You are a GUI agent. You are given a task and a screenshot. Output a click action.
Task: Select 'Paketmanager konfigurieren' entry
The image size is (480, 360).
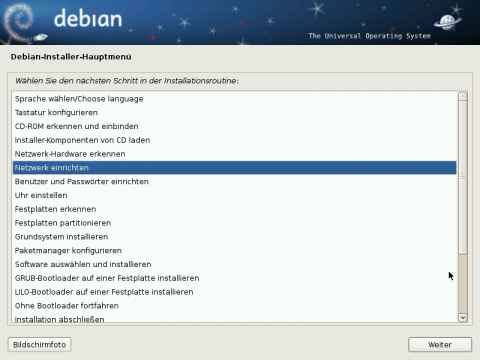pos(234,251)
